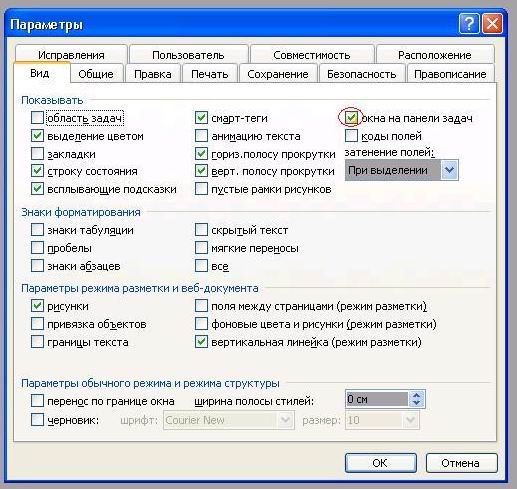This screenshot has height=489, width=517.
Task: Open the Правописание tab
Action: pos(450,74)
